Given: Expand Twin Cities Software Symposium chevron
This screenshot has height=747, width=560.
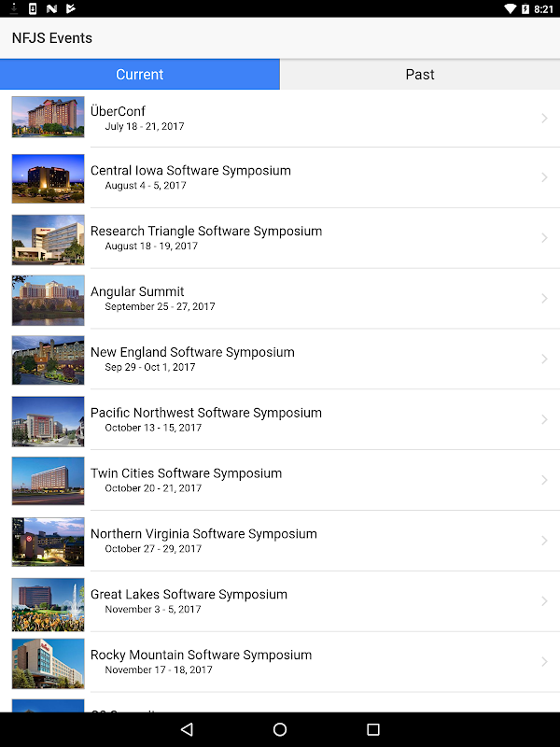Looking at the screenshot, I should (x=544, y=480).
